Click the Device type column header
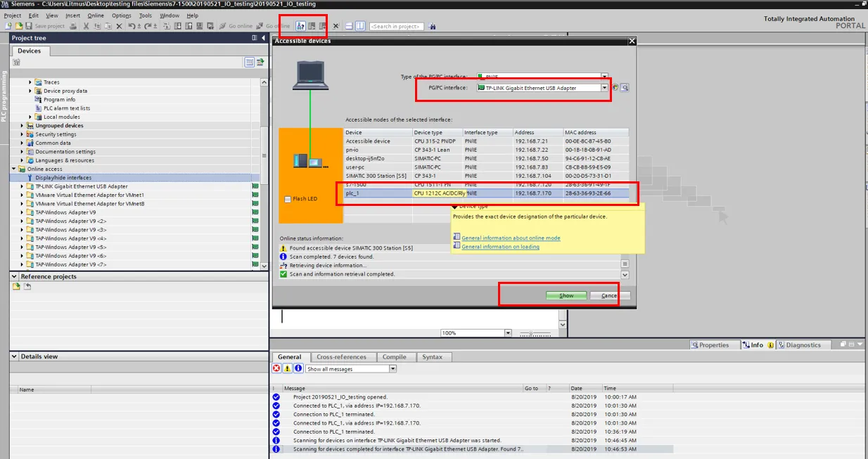This screenshot has width=868, height=459. [437, 132]
